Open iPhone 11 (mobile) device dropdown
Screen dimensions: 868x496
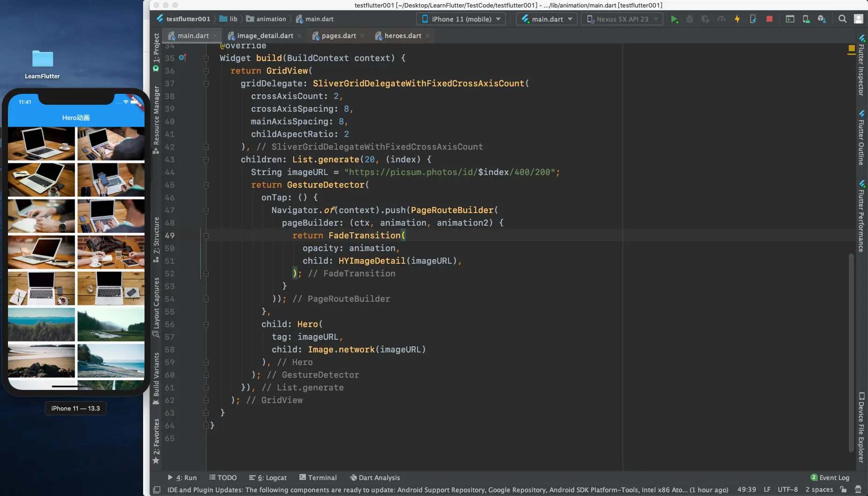pyautogui.click(x=462, y=19)
